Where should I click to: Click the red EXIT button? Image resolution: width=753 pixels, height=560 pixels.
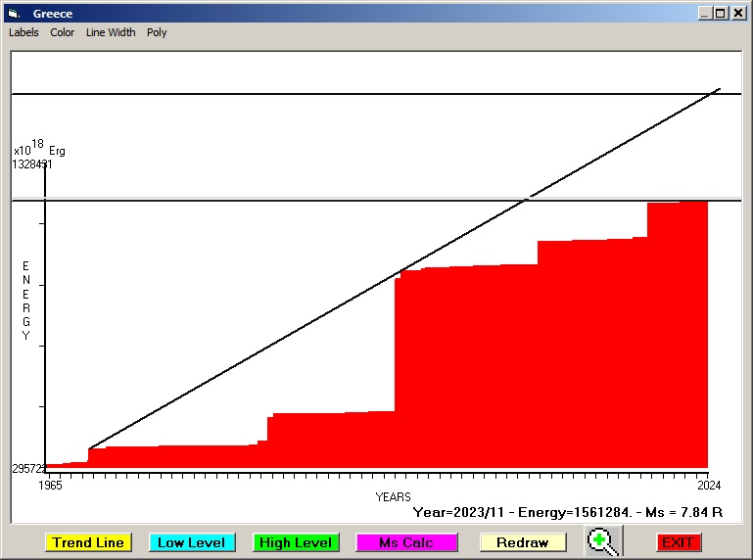677,542
